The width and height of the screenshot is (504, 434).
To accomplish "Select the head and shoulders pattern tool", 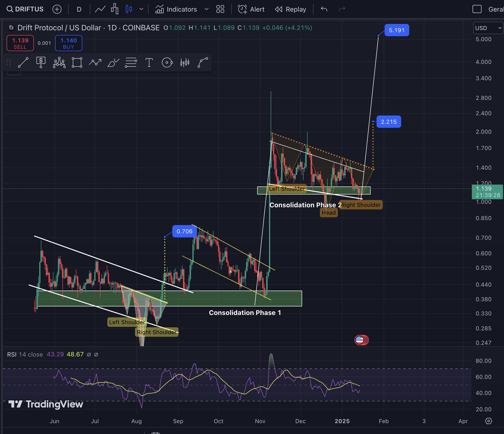I will pos(59,62).
